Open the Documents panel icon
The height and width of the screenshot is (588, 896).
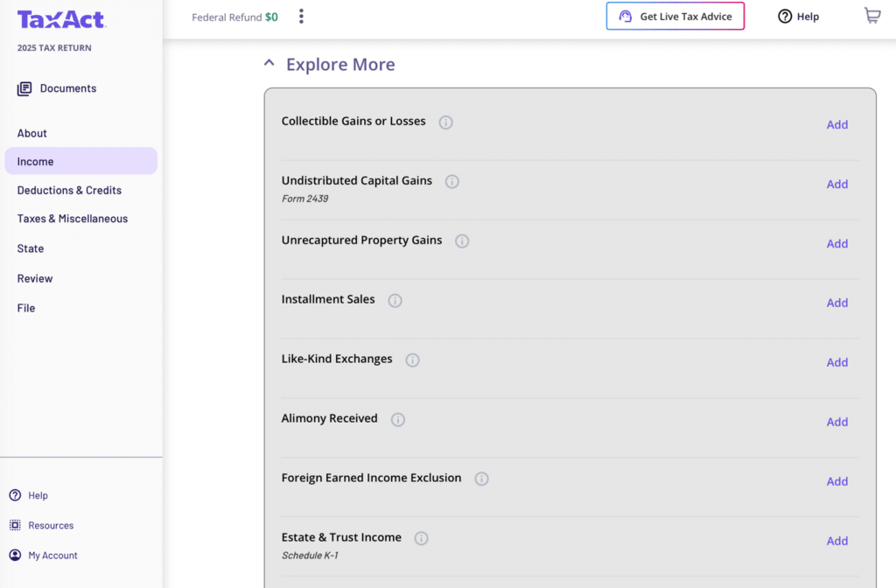[x=24, y=87]
